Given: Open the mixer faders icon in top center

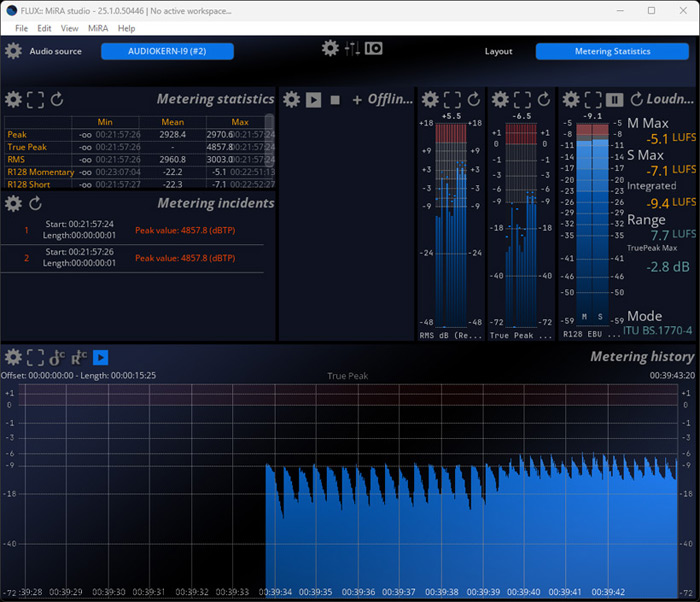Looking at the screenshot, I should [x=352, y=48].
